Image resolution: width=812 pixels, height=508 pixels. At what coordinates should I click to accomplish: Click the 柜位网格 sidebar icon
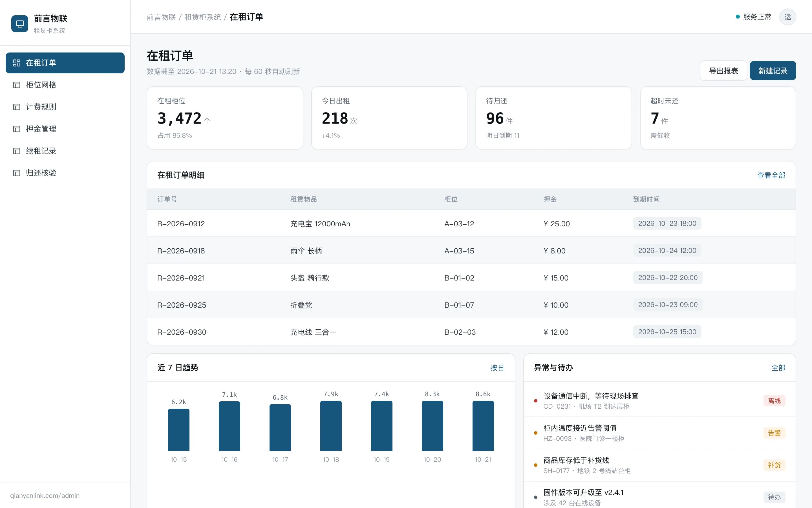tap(16, 85)
